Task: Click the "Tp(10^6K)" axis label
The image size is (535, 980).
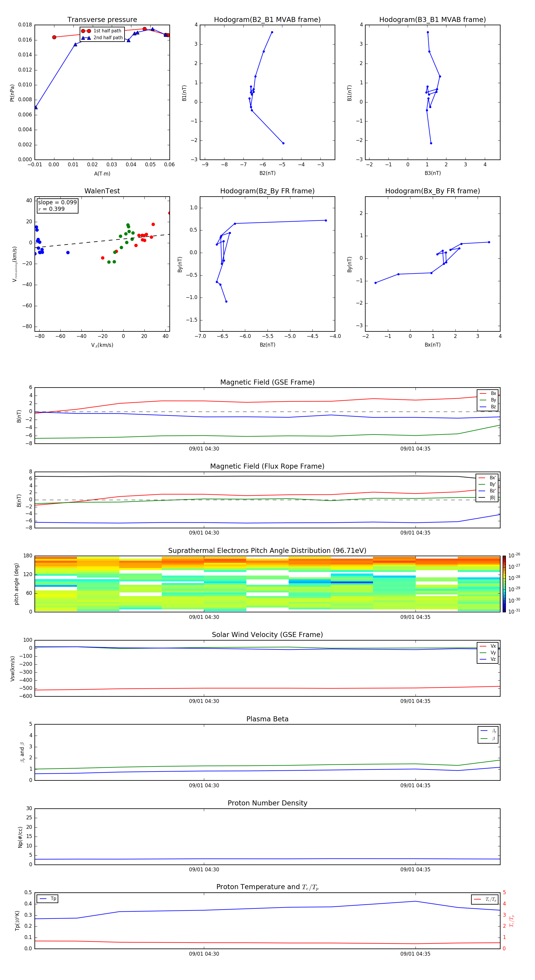Action: [x=17, y=921]
